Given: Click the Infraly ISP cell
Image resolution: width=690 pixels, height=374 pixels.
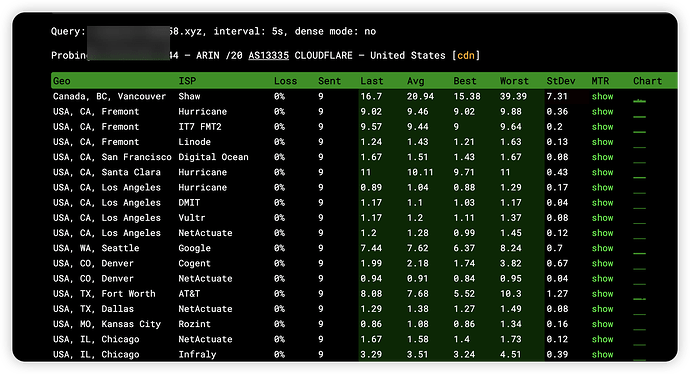Looking at the screenshot, I should (197, 354).
